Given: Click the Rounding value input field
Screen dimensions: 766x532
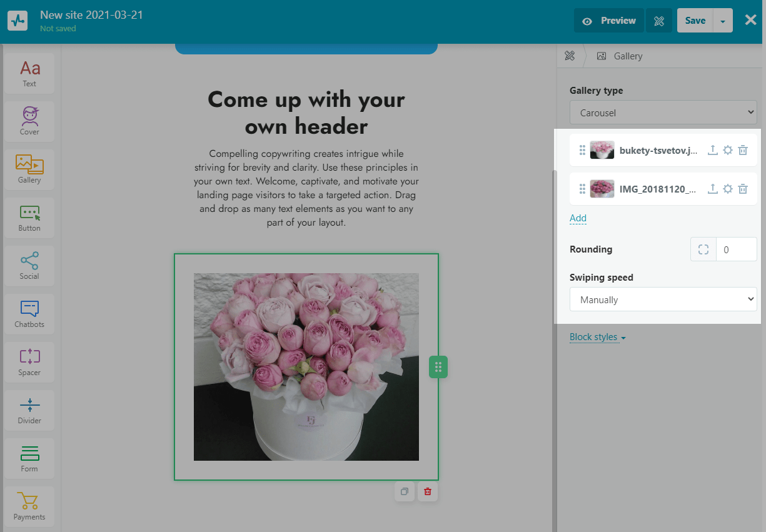Looking at the screenshot, I should coord(736,249).
